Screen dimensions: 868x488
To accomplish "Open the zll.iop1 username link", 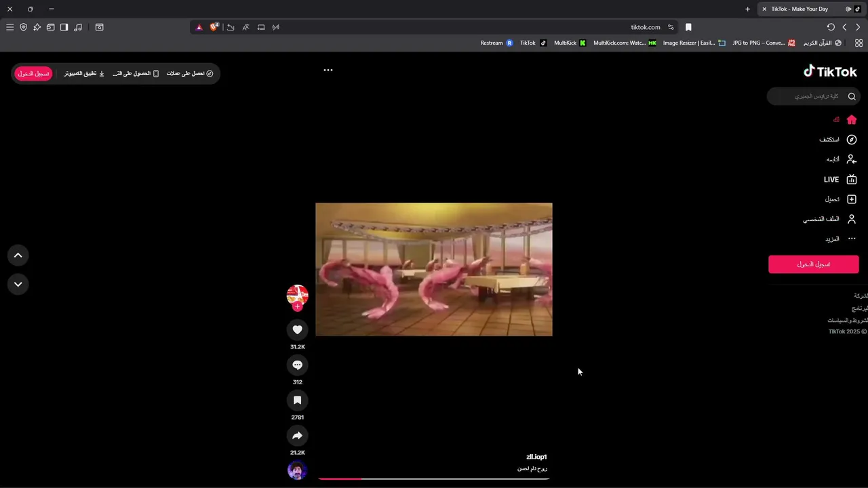I will (x=536, y=457).
